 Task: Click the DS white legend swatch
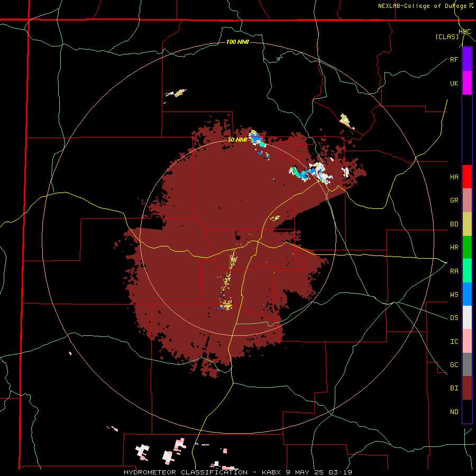[x=467, y=317]
